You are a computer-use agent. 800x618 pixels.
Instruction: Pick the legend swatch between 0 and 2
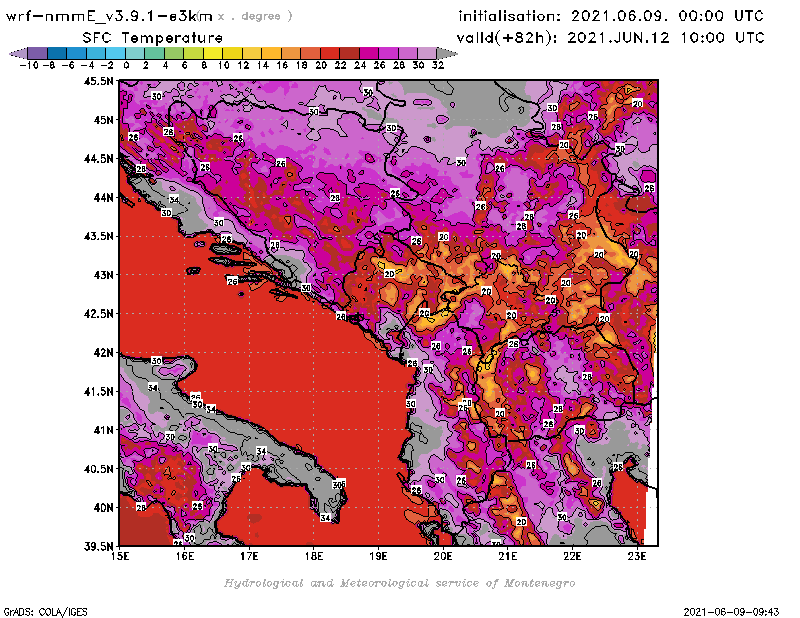(x=135, y=53)
